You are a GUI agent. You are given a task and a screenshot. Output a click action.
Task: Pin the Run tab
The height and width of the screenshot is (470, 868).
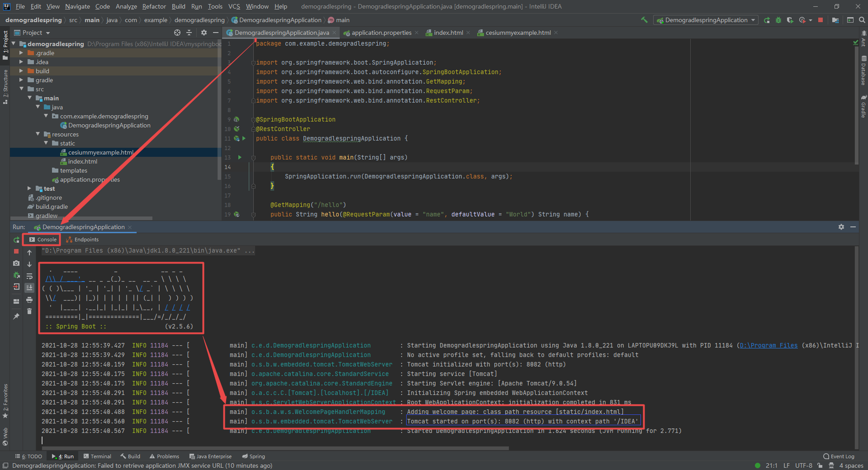(16, 316)
